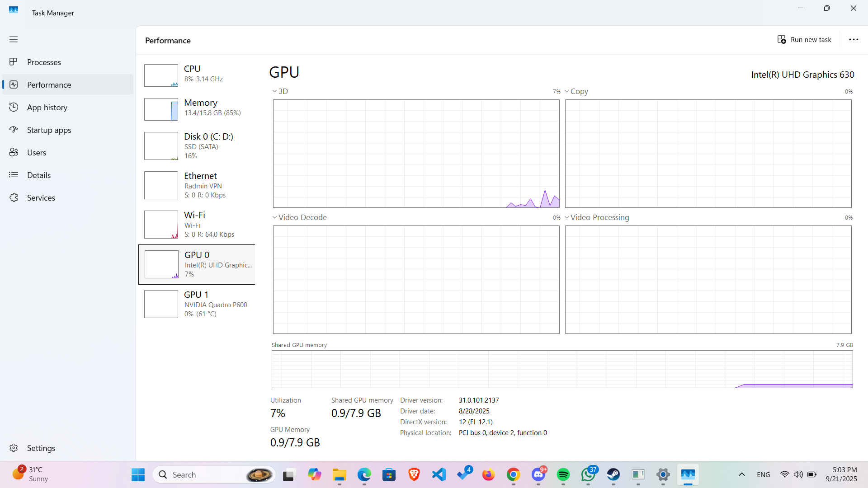Click the Run new task button
The width and height of the screenshot is (868, 488).
pyautogui.click(x=804, y=40)
